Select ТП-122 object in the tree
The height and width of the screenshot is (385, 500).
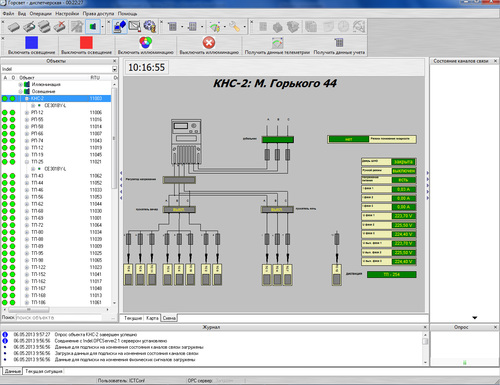click(x=38, y=267)
